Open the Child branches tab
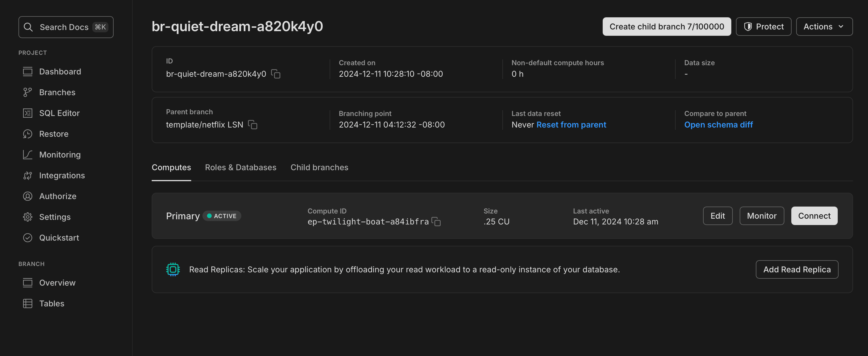This screenshot has height=356, width=868. tap(319, 168)
